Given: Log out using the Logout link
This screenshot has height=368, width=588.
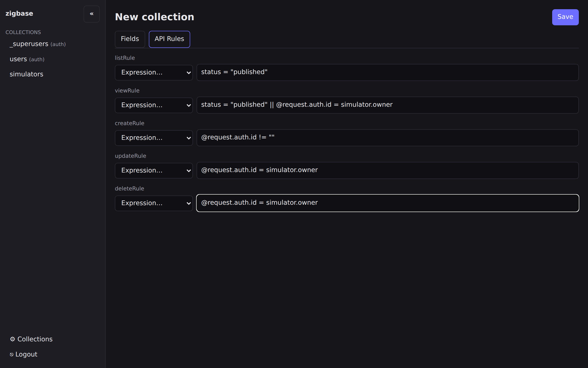Looking at the screenshot, I should click(x=24, y=354).
